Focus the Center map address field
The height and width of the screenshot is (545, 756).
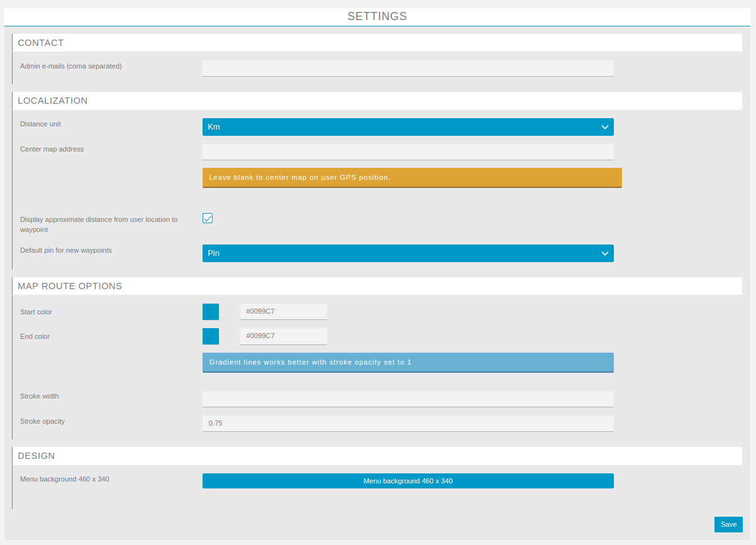point(408,151)
